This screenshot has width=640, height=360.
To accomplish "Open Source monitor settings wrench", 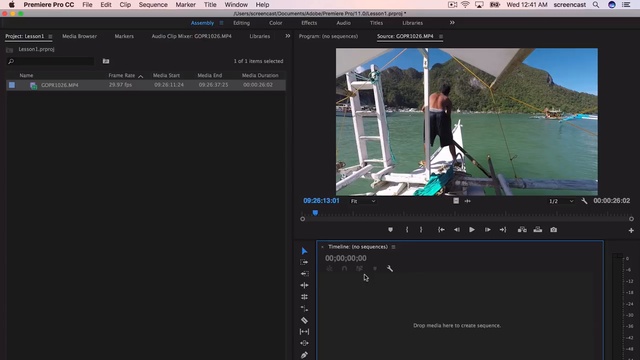I will (x=584, y=201).
